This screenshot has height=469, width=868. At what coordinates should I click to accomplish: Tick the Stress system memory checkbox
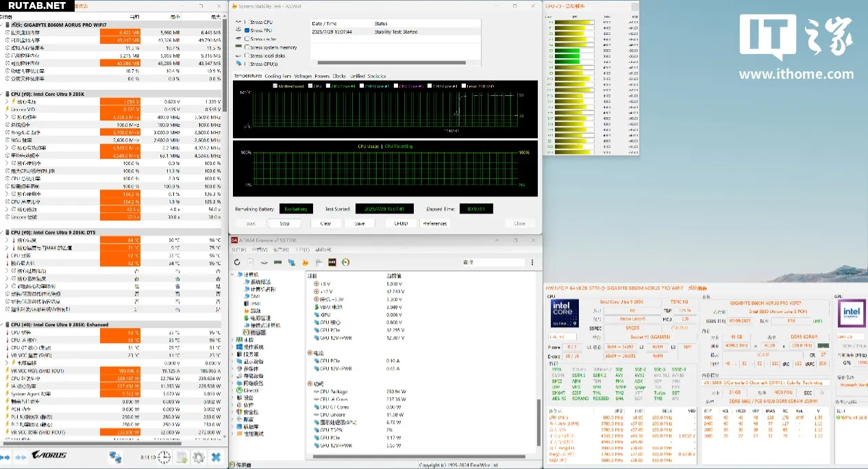247,47
